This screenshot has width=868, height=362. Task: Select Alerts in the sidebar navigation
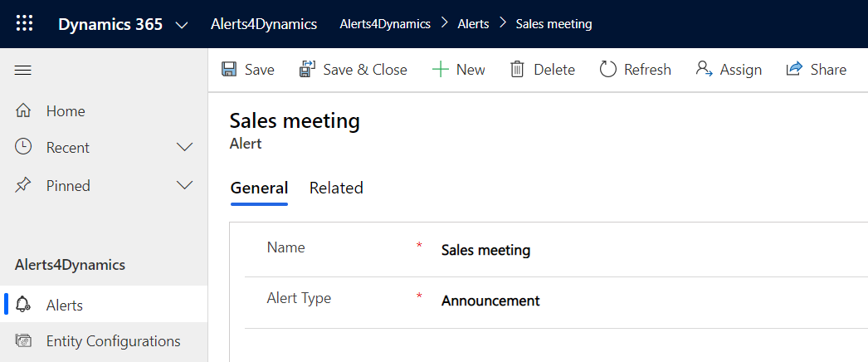[65, 306]
